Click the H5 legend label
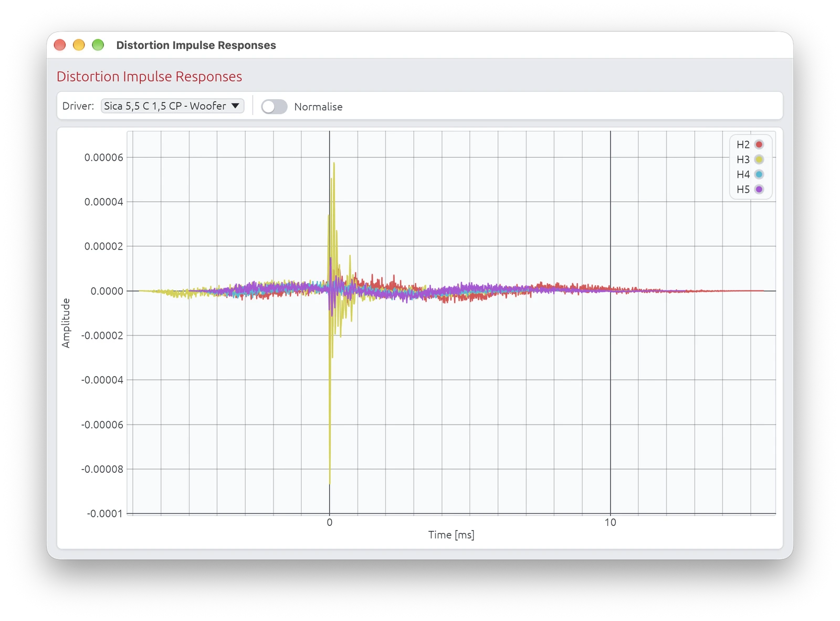 pos(743,190)
